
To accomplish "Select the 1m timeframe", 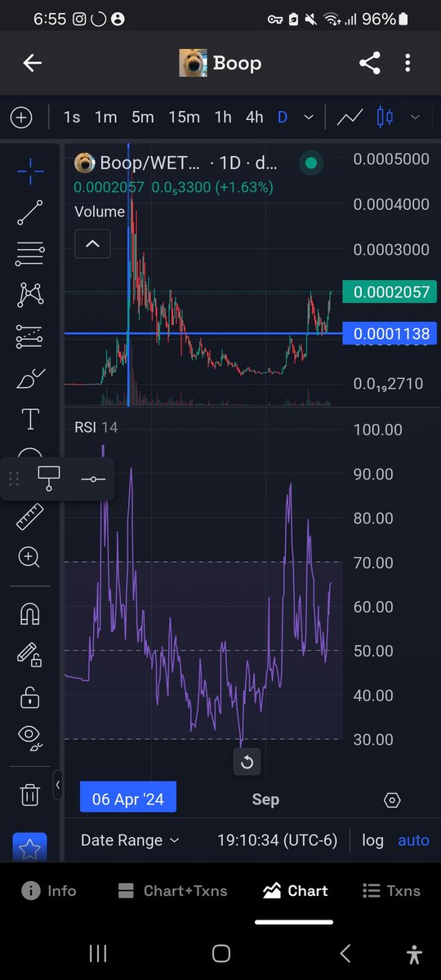I will tap(106, 118).
